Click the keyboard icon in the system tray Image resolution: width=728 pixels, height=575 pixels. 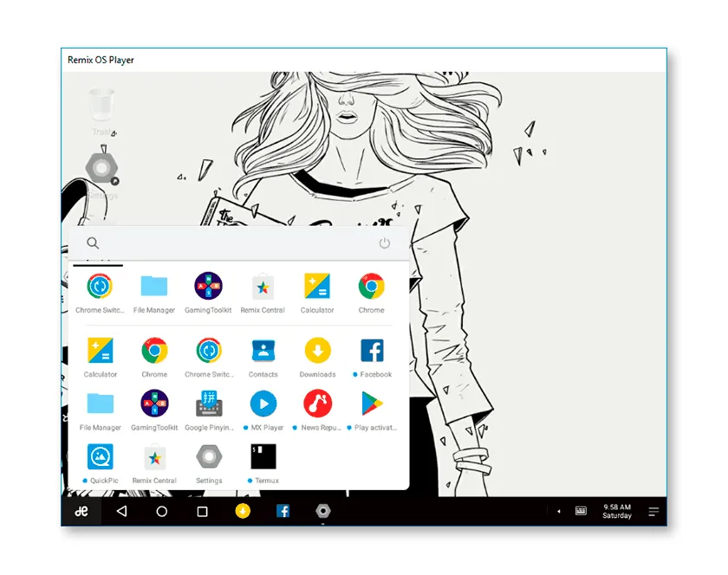point(581,512)
